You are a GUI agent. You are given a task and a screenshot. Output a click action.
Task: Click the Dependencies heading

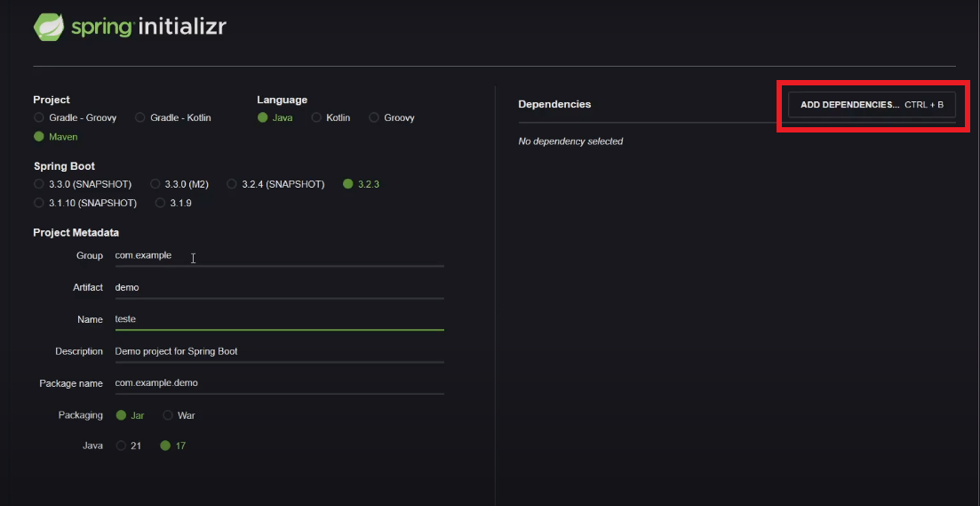click(554, 104)
